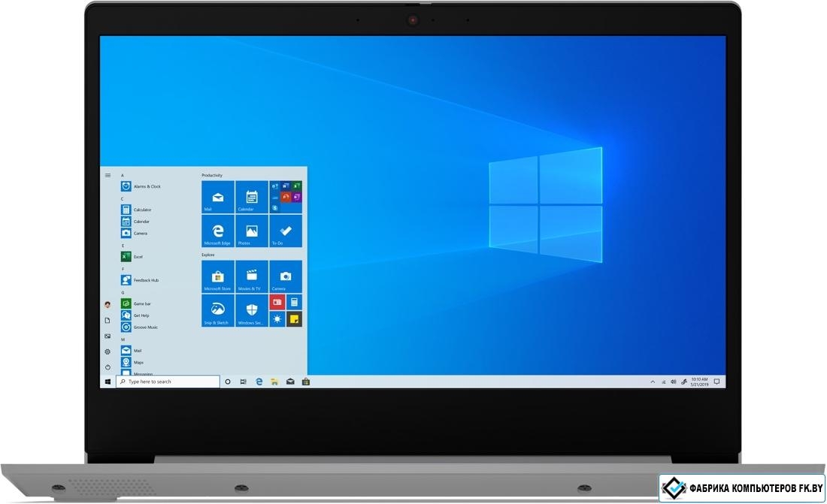827x504 pixels.
Task: Open Settings gear in Start menu
Action: 108,352
